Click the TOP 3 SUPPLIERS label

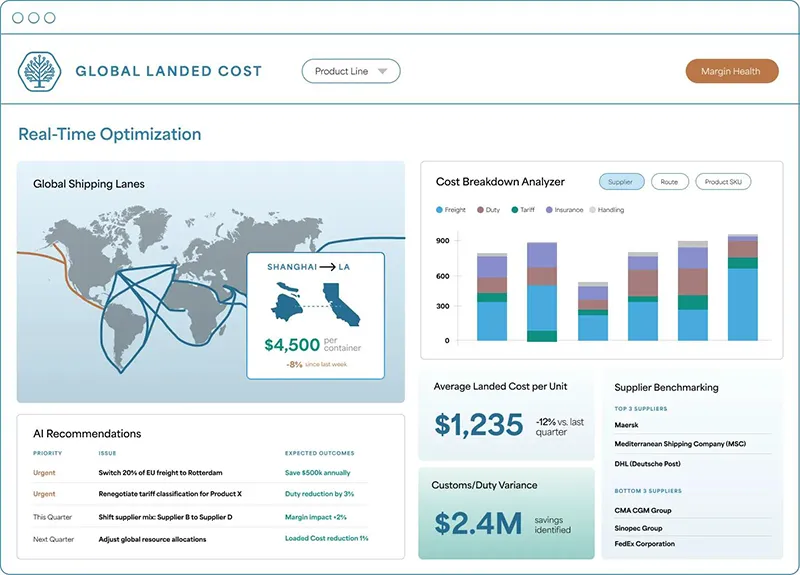pyautogui.click(x=641, y=409)
